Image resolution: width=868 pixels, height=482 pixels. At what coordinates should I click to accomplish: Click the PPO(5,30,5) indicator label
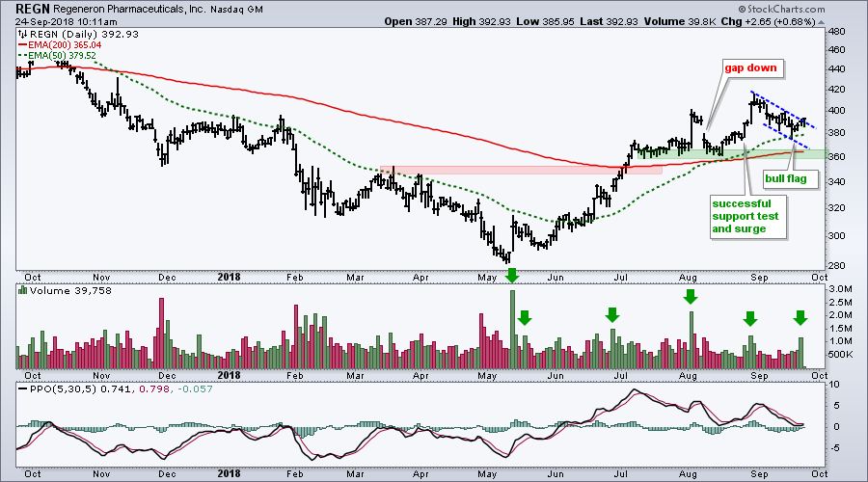[63, 389]
